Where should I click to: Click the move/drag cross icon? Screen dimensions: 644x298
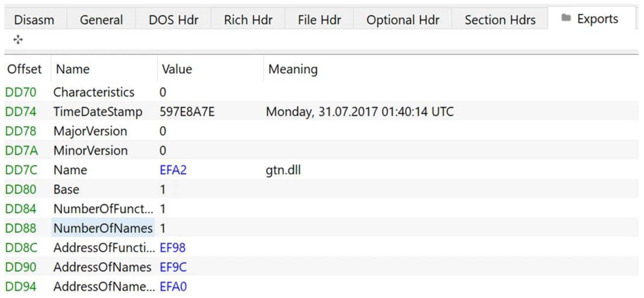18,40
